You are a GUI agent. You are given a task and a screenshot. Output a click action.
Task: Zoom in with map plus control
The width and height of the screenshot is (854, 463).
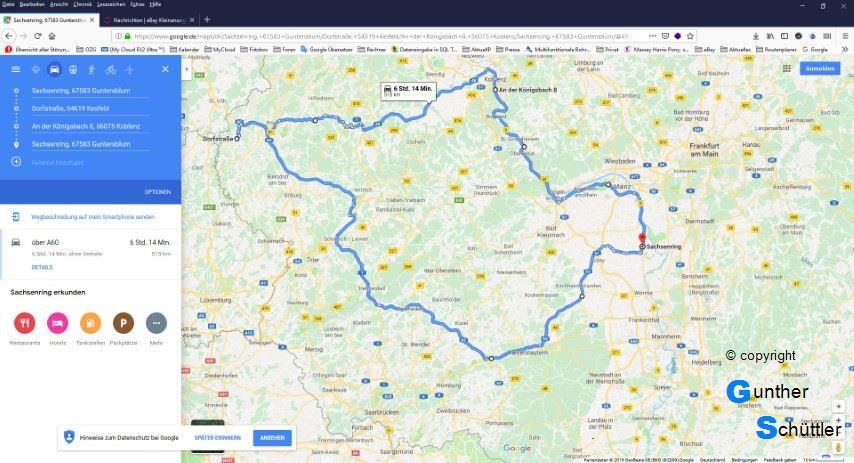(x=838, y=421)
